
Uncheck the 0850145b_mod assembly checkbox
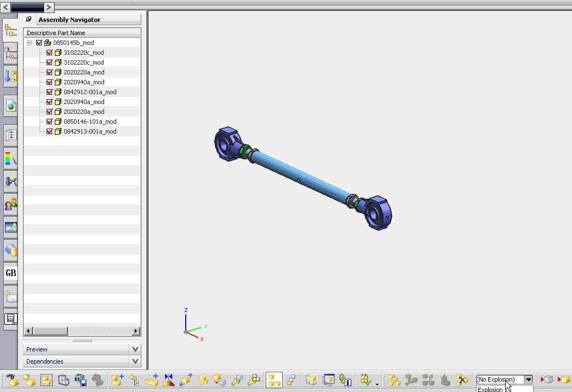(x=39, y=43)
